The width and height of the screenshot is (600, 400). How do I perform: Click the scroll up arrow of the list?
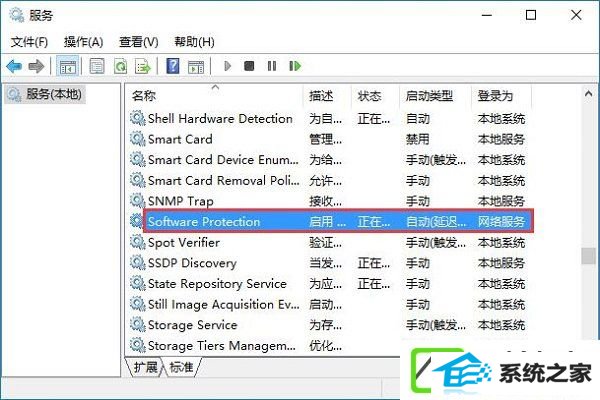588,94
